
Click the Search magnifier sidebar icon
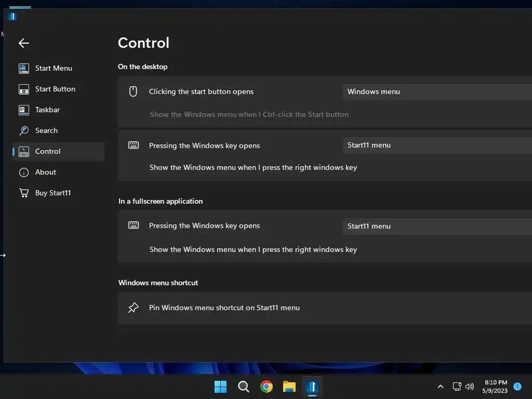24,130
